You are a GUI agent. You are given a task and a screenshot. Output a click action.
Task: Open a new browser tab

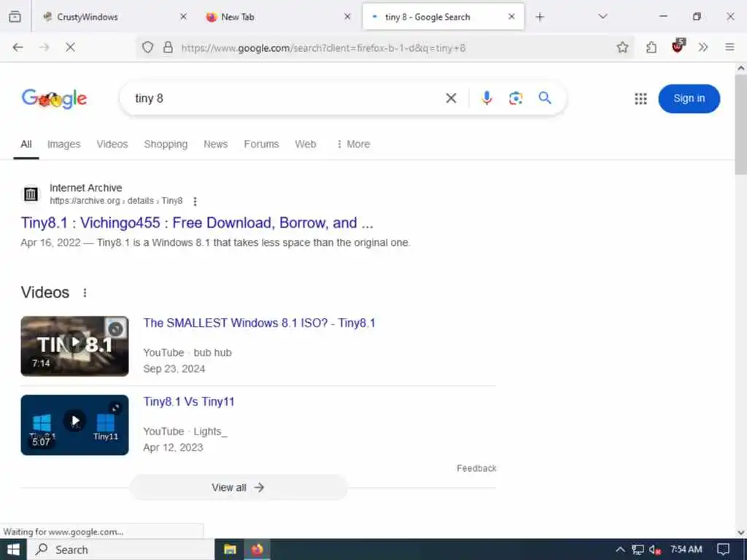(539, 17)
